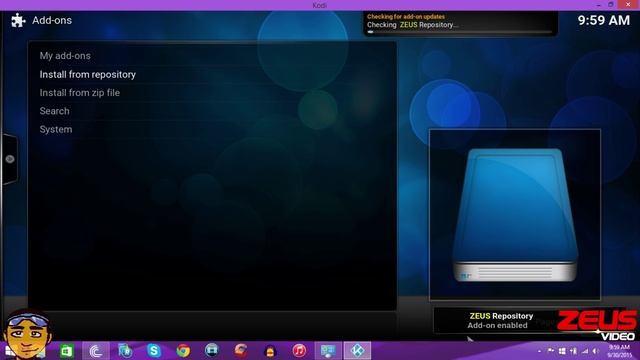Viewport: 640px width, 360px height.
Task: Click the volume speaker tray icon
Action: point(596,351)
